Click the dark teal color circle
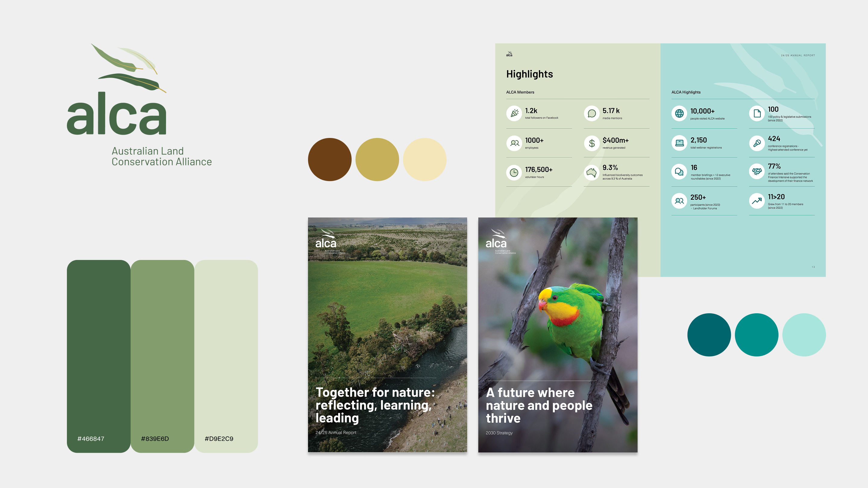The width and height of the screenshot is (868, 488). 709,334
